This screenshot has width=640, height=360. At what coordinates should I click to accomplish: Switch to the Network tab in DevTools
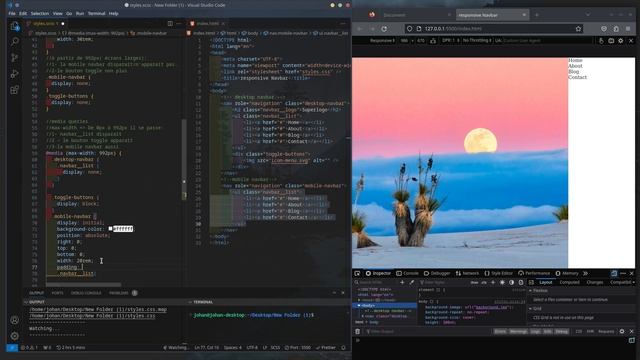click(467, 273)
